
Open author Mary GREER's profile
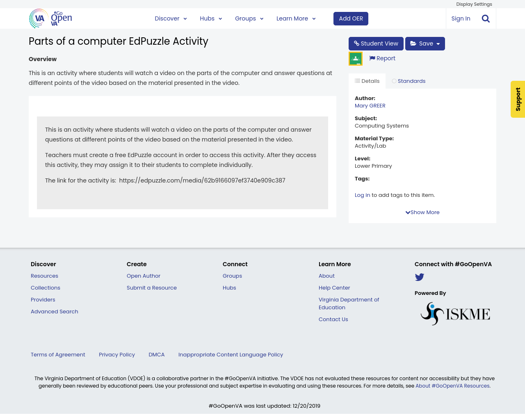click(370, 106)
